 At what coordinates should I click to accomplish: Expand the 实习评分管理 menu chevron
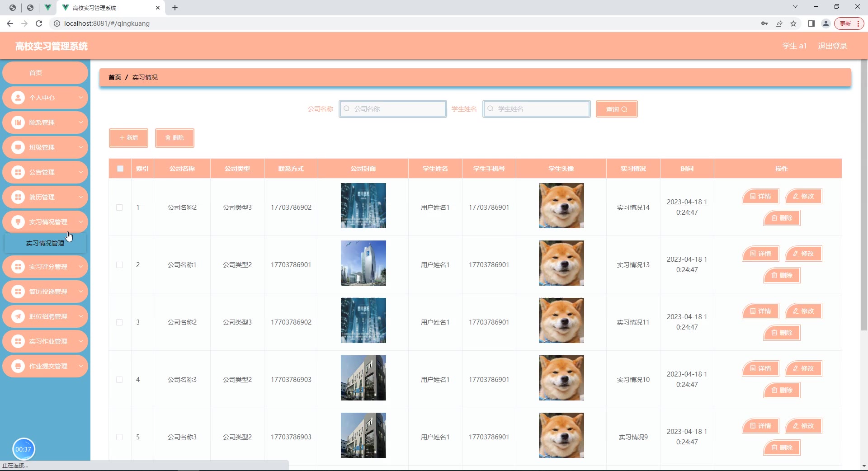tap(81, 267)
